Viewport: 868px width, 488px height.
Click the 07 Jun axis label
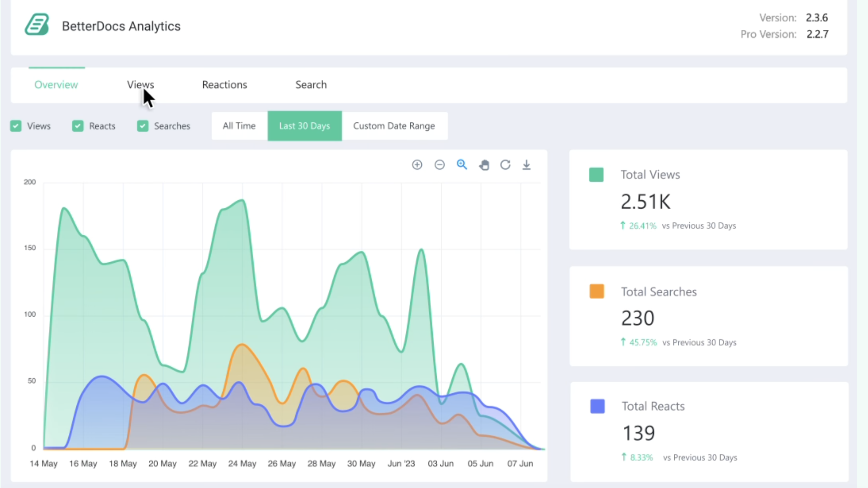(520, 464)
